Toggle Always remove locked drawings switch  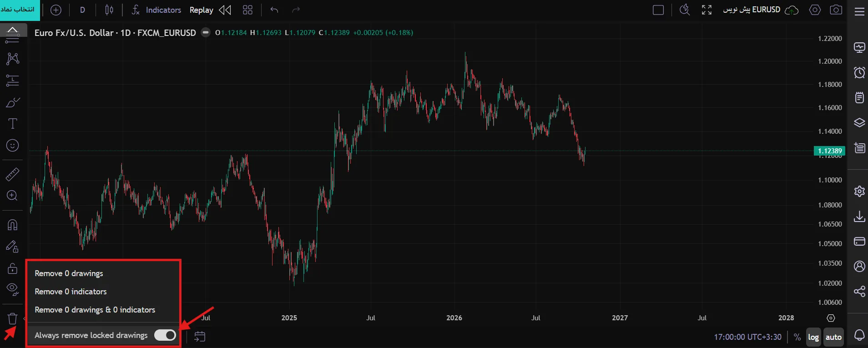[165, 335]
